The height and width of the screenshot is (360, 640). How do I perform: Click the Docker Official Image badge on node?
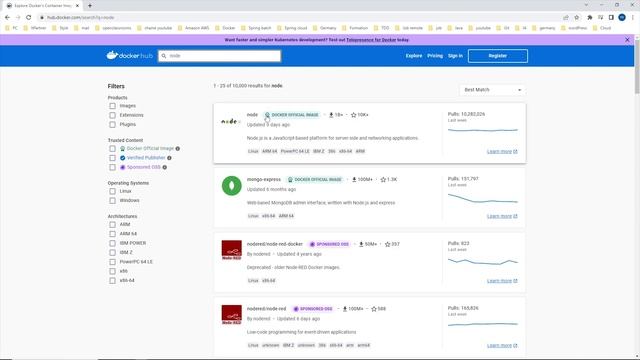point(291,115)
